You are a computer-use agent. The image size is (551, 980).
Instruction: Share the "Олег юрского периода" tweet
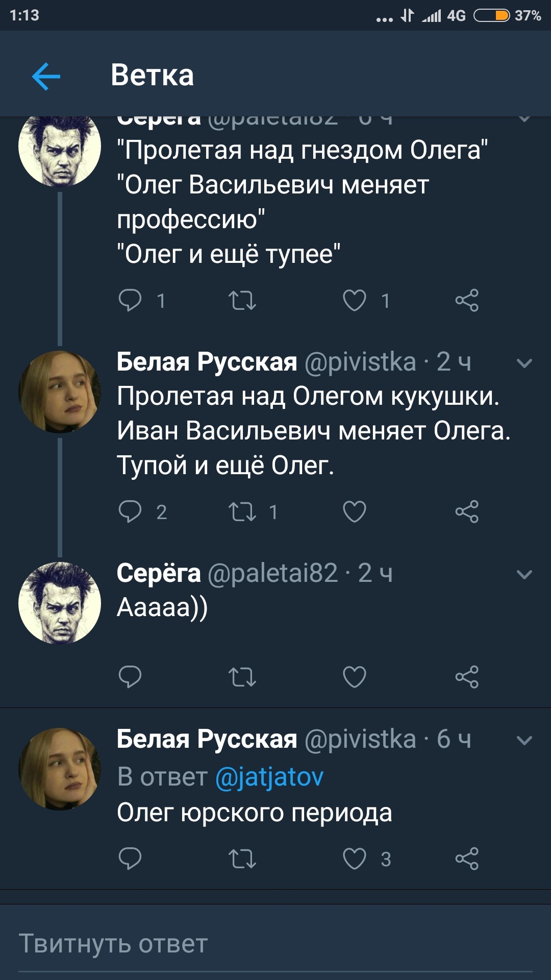tap(467, 859)
